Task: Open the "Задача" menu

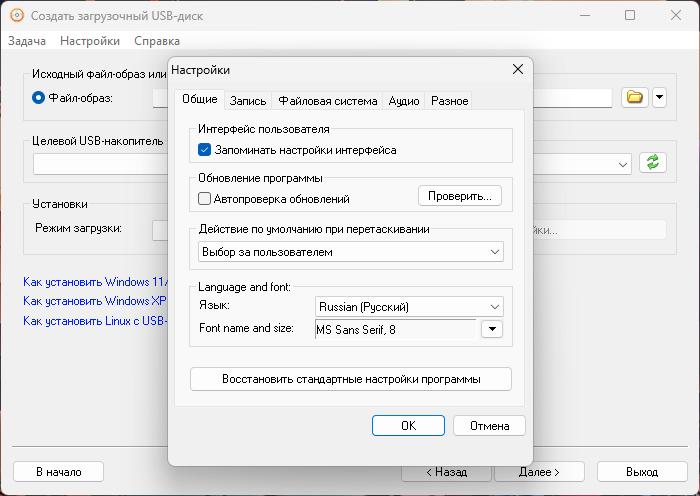Action: [27, 41]
